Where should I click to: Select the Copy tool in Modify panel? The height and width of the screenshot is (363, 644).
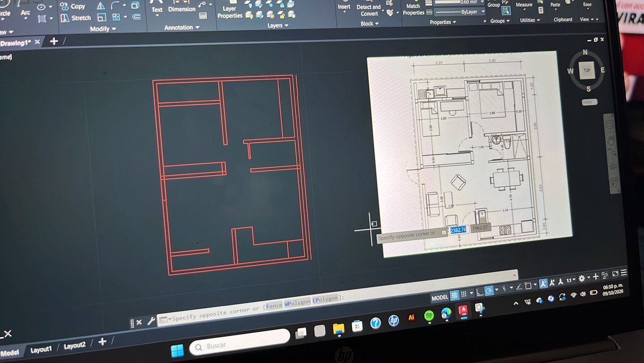click(x=72, y=6)
